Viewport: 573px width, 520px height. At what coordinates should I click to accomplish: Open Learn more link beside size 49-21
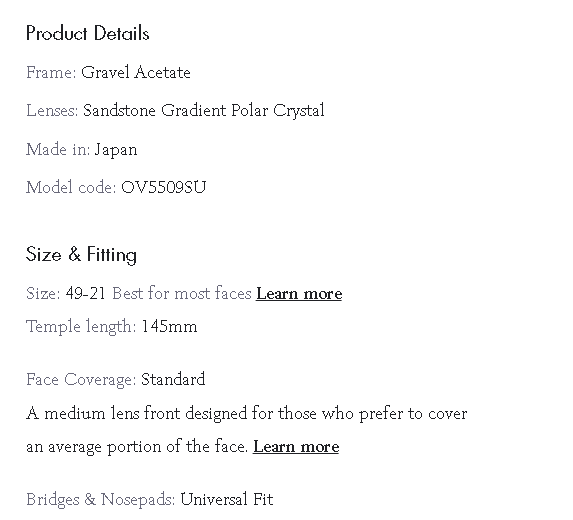point(299,293)
